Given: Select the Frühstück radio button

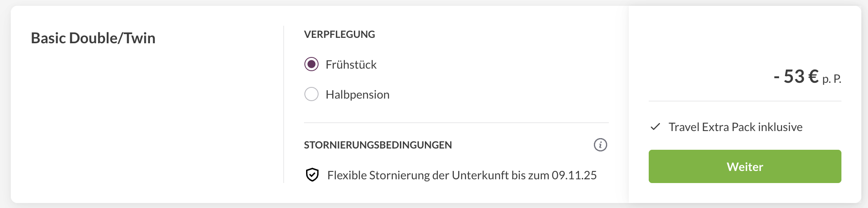Looking at the screenshot, I should click(311, 64).
